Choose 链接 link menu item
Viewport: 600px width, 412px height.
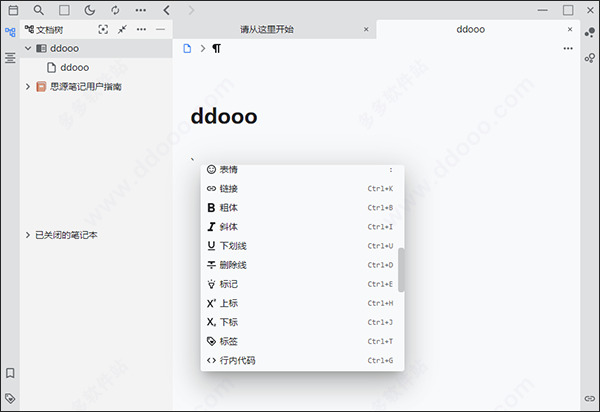point(302,189)
